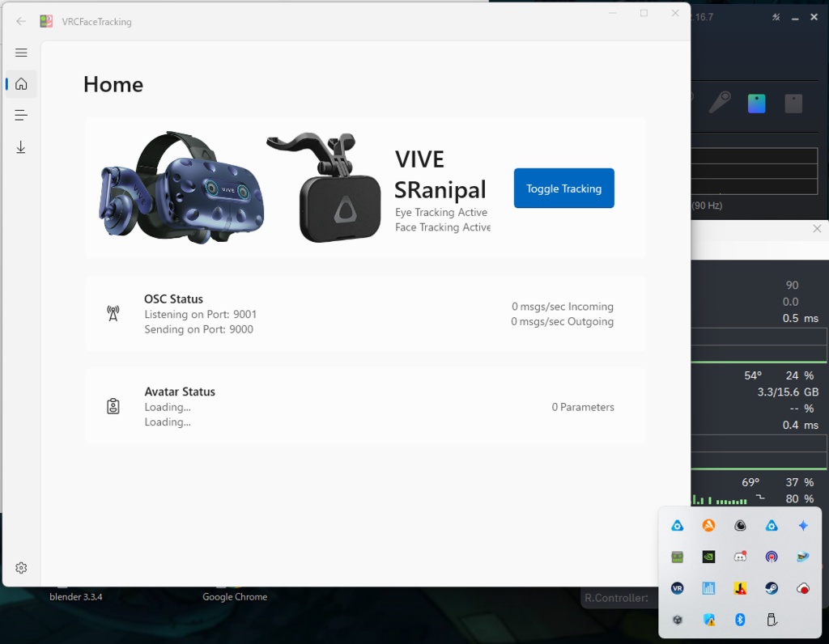Viewport: 829px width, 644px height.
Task: Click the blue broadcast antenna tray icon
Action: pyautogui.click(x=772, y=557)
